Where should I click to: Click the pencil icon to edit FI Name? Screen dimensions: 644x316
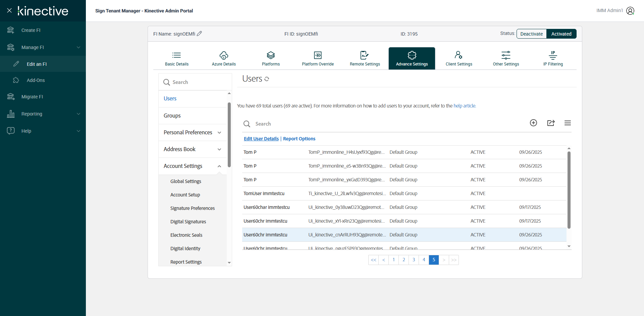tap(199, 34)
